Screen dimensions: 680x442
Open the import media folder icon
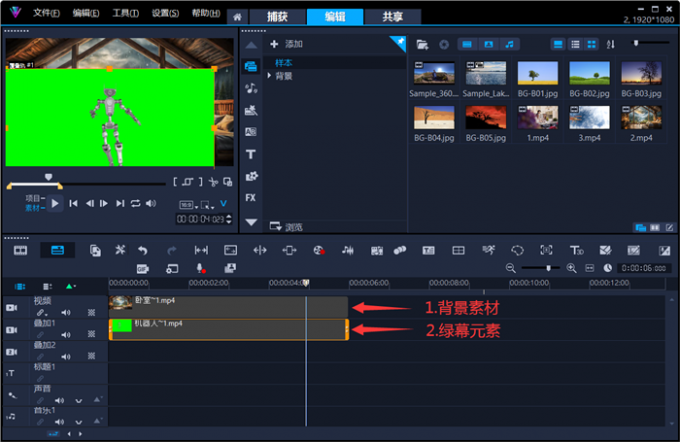click(x=422, y=44)
